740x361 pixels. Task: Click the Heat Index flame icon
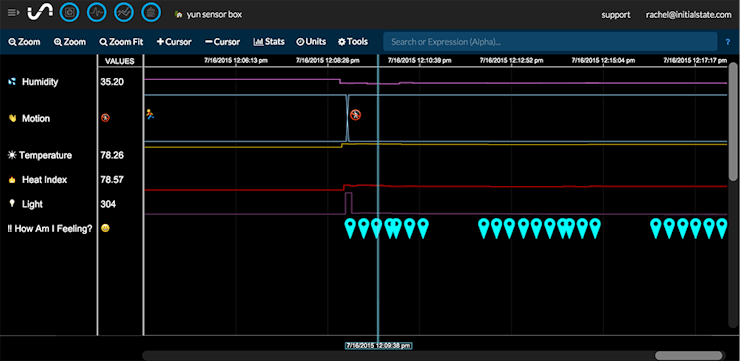[12, 180]
